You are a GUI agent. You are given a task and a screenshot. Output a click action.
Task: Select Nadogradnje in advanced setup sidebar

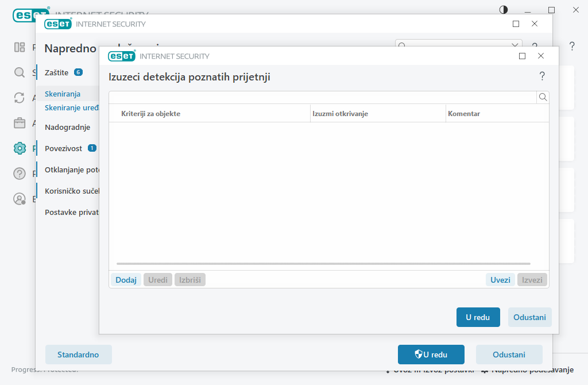click(x=68, y=127)
